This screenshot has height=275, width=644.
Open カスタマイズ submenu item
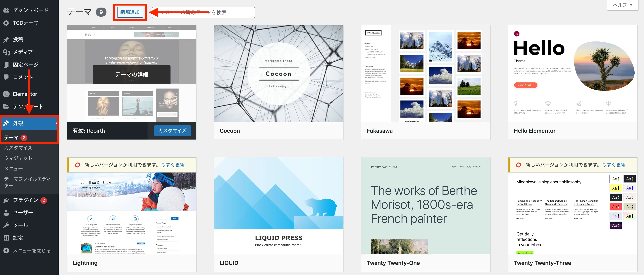[18, 148]
